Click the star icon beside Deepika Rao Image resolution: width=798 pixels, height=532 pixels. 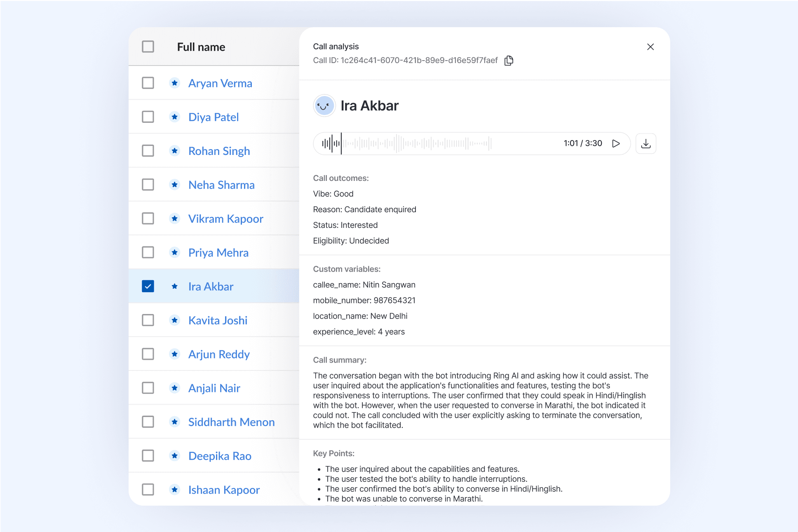(x=175, y=456)
